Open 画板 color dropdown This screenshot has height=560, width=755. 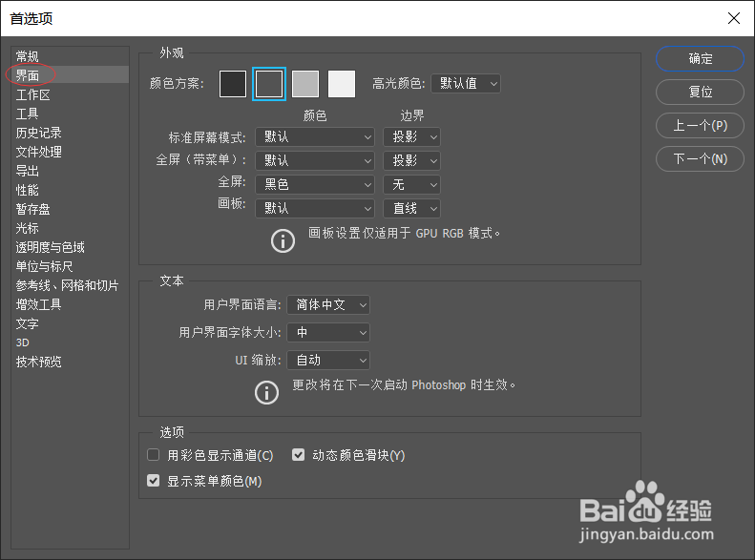(x=315, y=208)
